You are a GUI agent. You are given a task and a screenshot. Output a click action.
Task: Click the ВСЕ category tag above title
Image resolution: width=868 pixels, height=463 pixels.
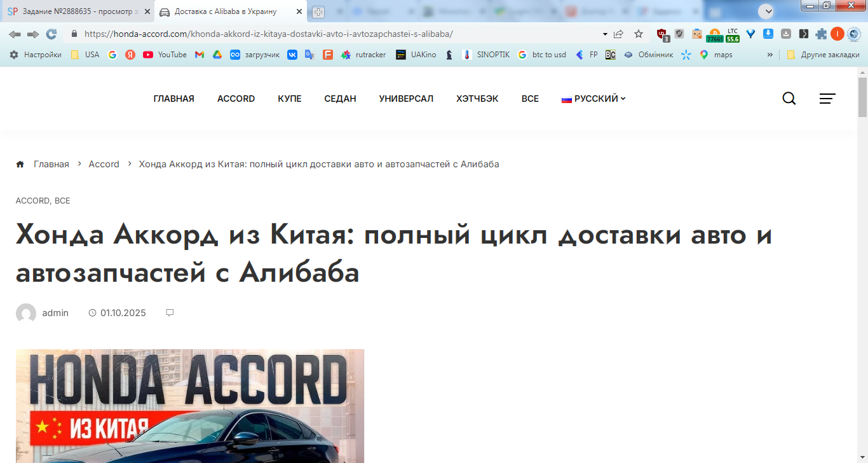coord(62,200)
